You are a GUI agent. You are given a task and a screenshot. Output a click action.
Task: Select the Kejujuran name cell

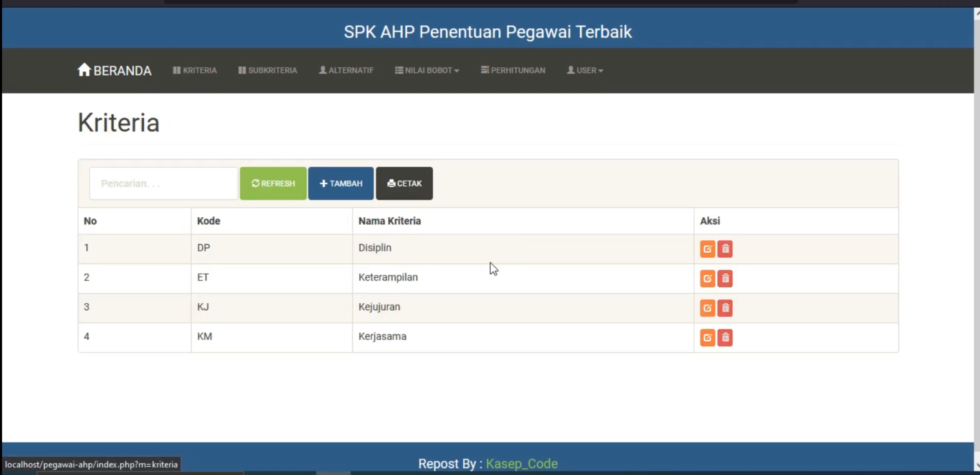pos(523,308)
